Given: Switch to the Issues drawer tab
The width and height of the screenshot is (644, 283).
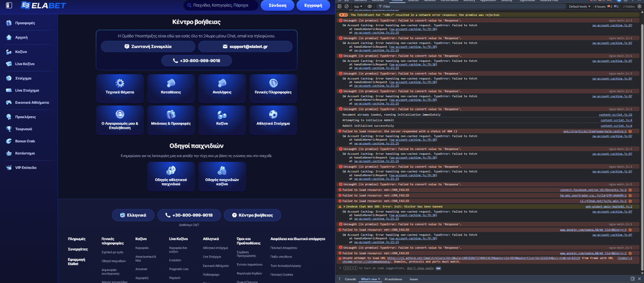Looking at the screenshot, I should click(x=413, y=279).
